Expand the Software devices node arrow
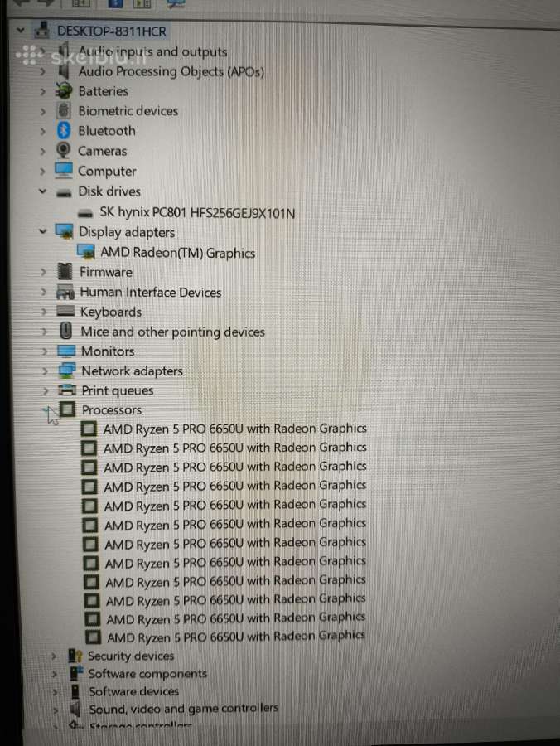 tap(56, 692)
